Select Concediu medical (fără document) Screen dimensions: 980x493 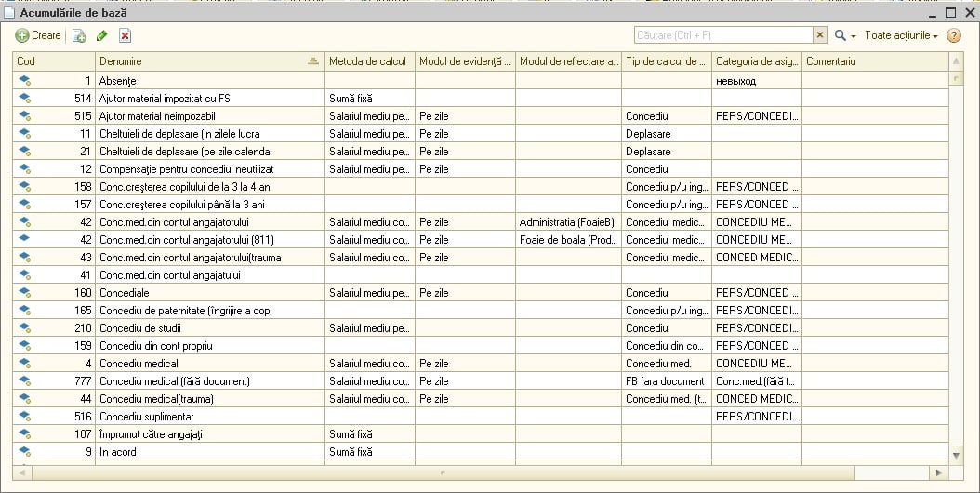pos(175,381)
